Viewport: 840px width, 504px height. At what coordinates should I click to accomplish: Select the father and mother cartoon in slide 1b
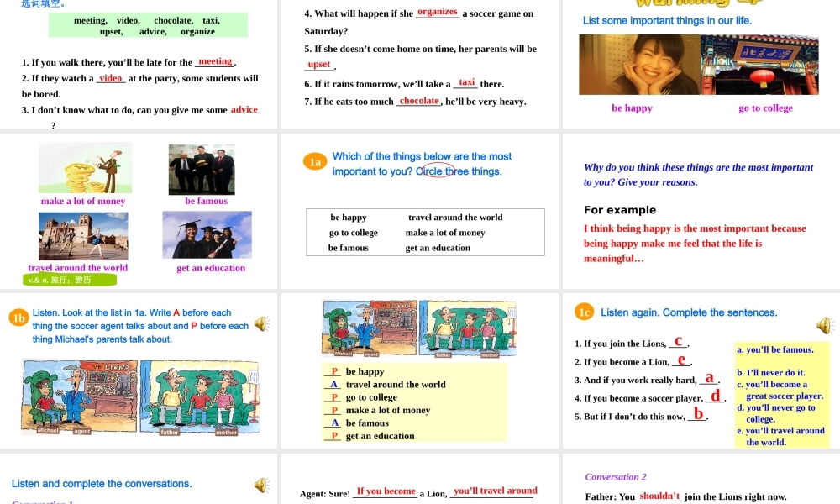[199, 397]
